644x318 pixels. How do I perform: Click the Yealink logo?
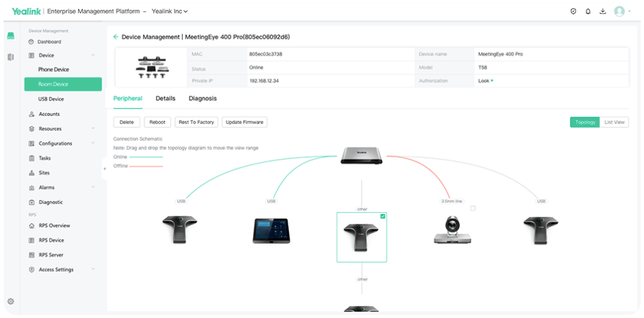point(26,11)
